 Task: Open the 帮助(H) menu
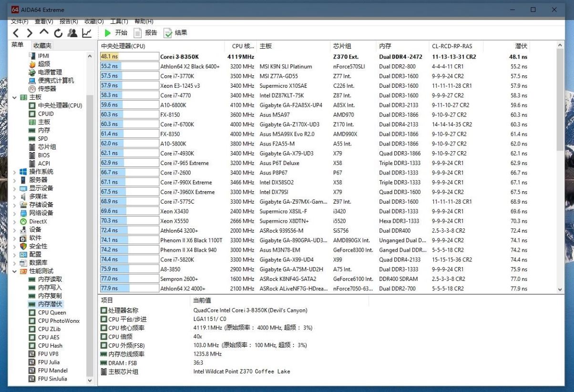click(x=144, y=21)
